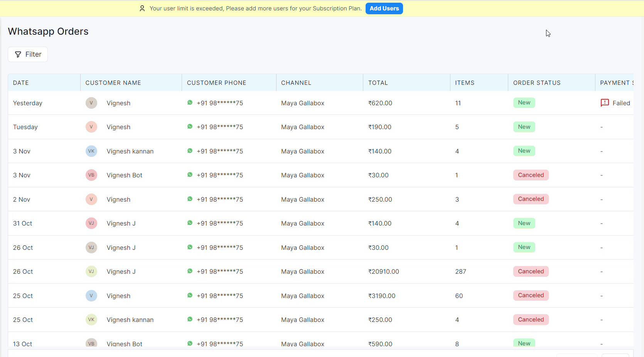The image size is (644, 357).
Task: Select the order totaling ₹3190.00
Action: [381, 296]
